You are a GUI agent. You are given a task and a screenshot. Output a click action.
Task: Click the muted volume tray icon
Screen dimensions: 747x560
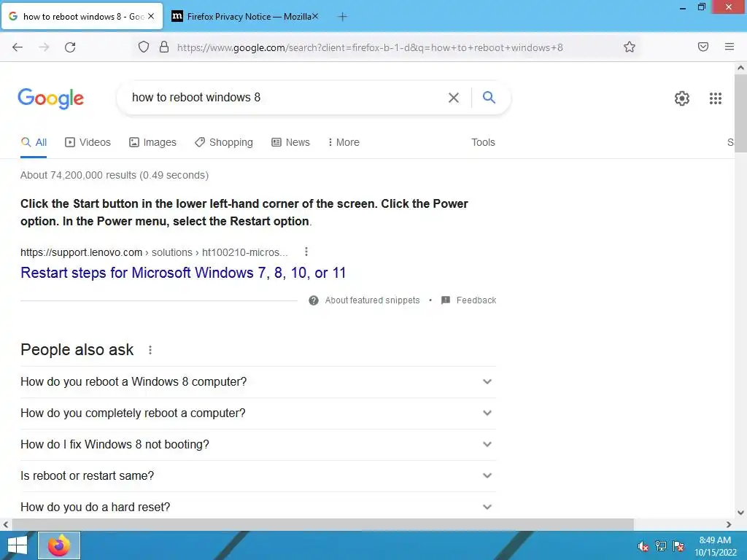click(x=643, y=546)
